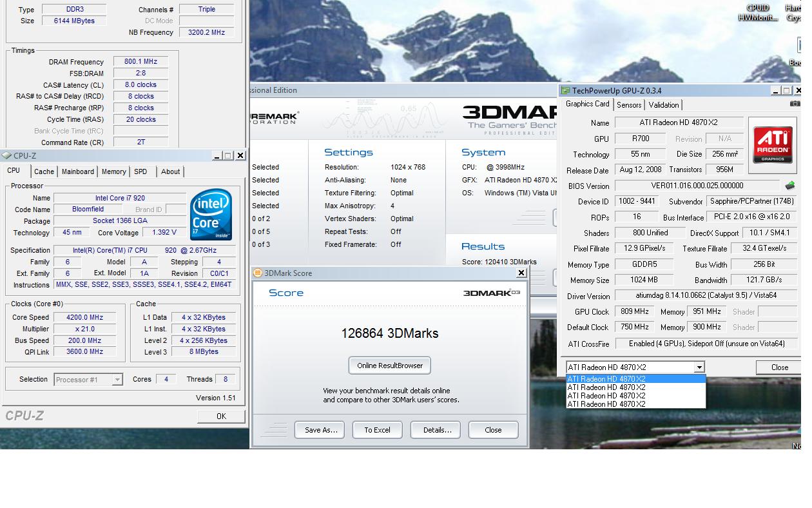Click the Resolution value 1024 x 768
Screen dimensions: 812x508
coord(408,167)
